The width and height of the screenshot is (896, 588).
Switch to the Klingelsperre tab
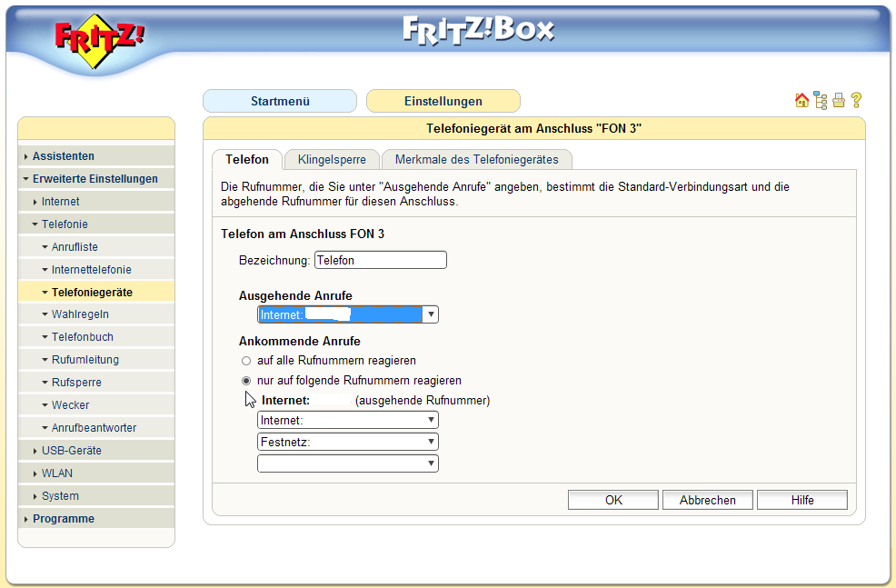tap(332, 159)
